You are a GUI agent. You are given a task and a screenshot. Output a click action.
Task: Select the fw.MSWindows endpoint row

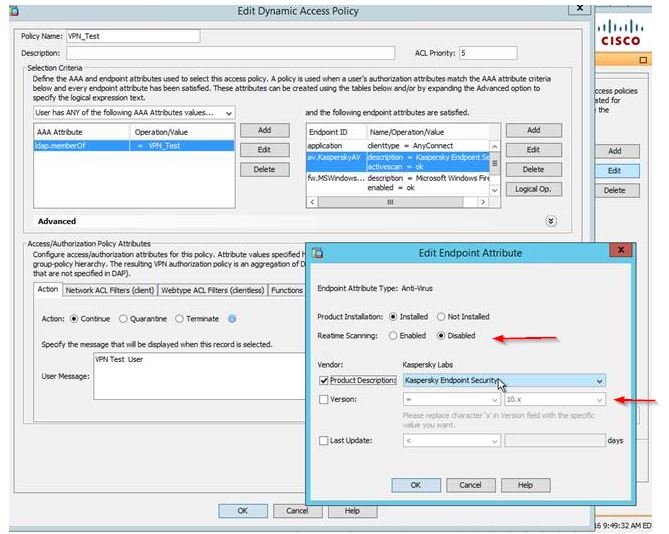(398, 183)
